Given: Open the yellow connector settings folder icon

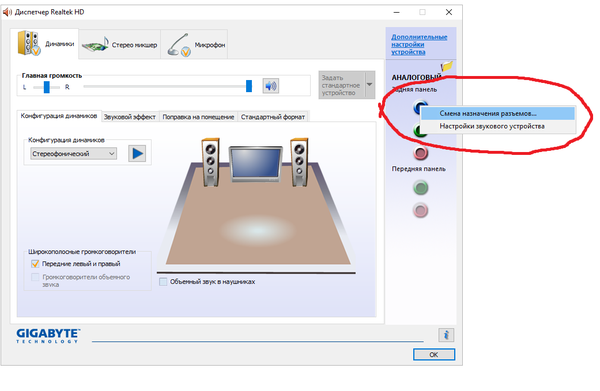Looking at the screenshot, I should click(447, 66).
